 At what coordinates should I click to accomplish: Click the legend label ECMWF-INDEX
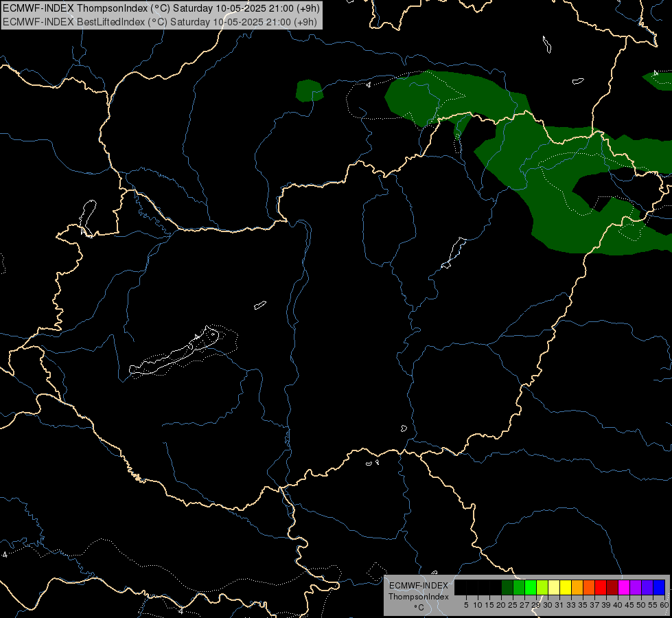pyautogui.click(x=419, y=586)
